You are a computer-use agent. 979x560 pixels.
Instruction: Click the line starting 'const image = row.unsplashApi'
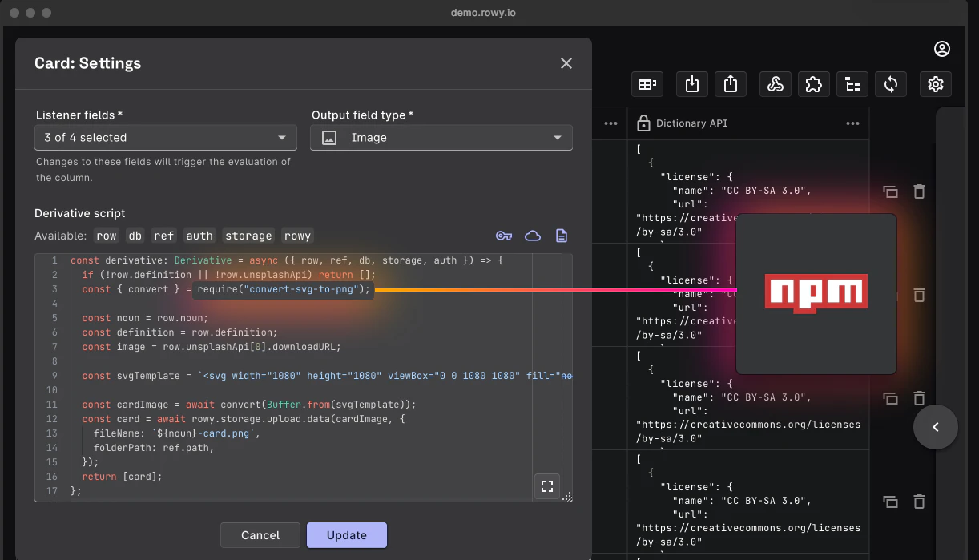[x=212, y=347]
